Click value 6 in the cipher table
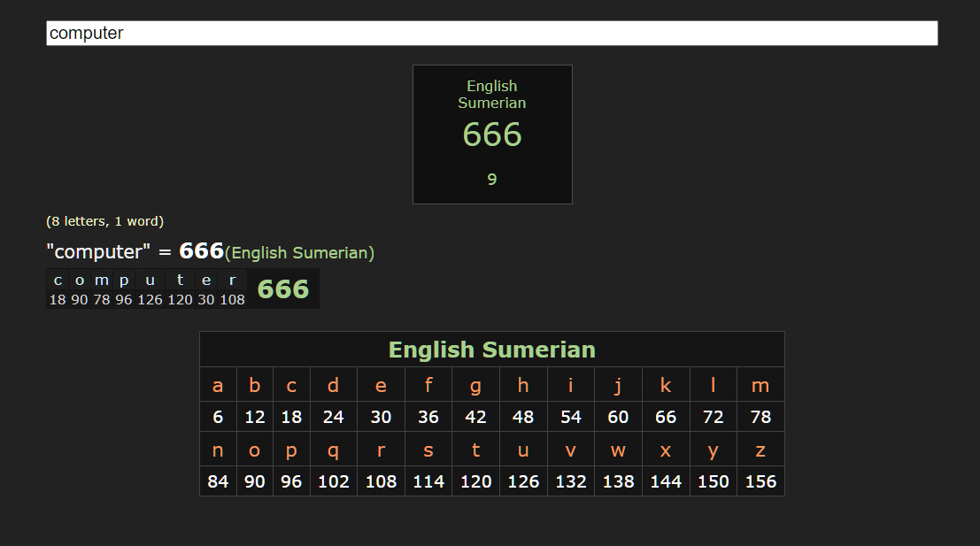The width and height of the screenshot is (980, 546). tap(218, 417)
